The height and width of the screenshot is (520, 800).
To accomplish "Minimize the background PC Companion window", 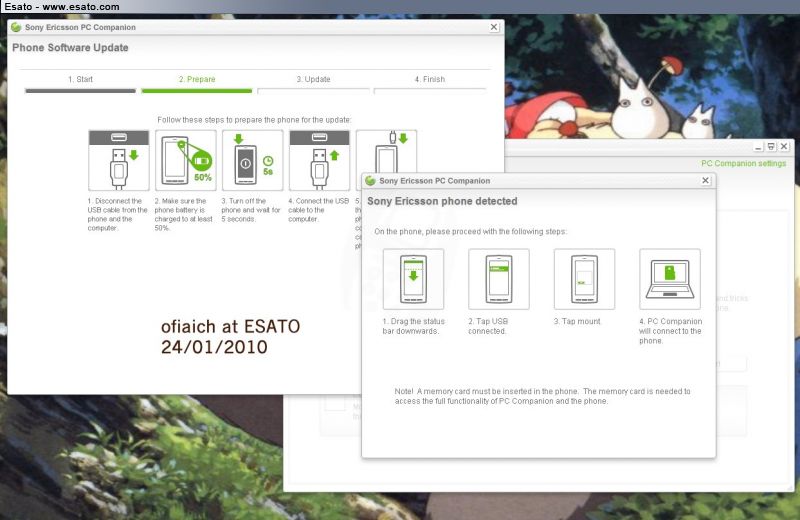I will (758, 147).
